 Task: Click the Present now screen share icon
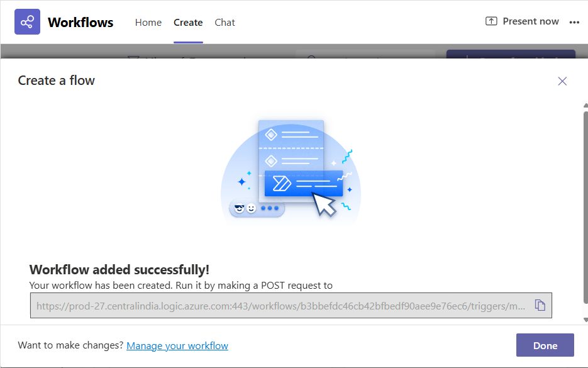coord(491,21)
